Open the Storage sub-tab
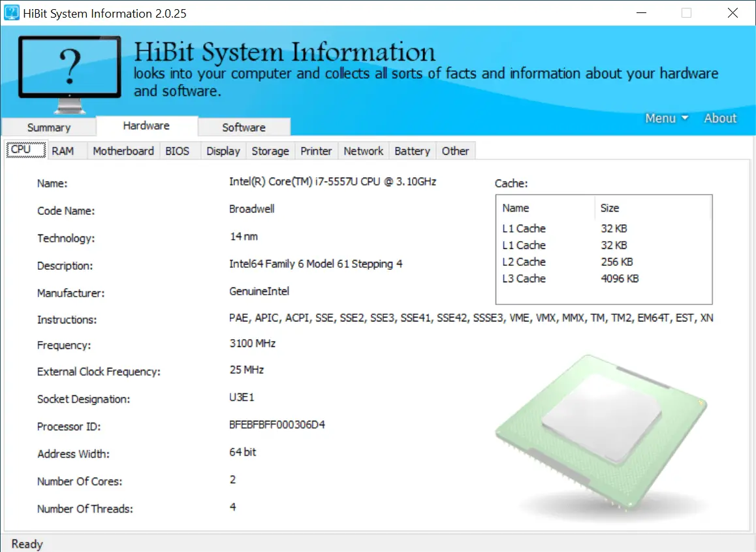756x552 pixels. tap(270, 151)
